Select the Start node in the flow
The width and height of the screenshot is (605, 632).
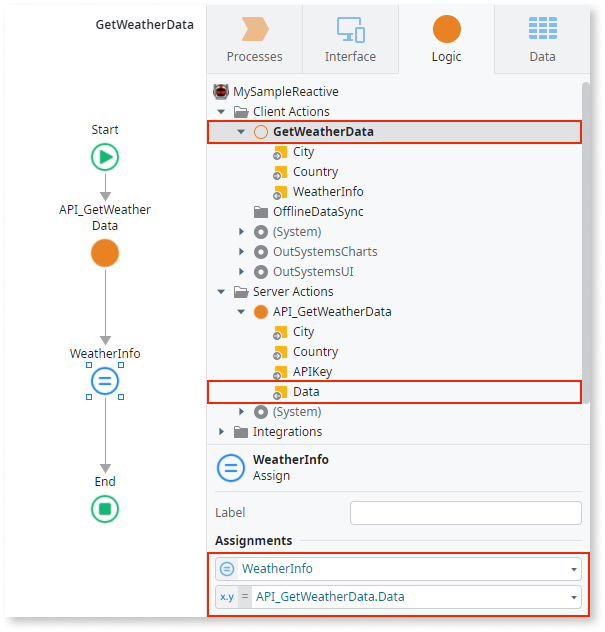point(105,157)
